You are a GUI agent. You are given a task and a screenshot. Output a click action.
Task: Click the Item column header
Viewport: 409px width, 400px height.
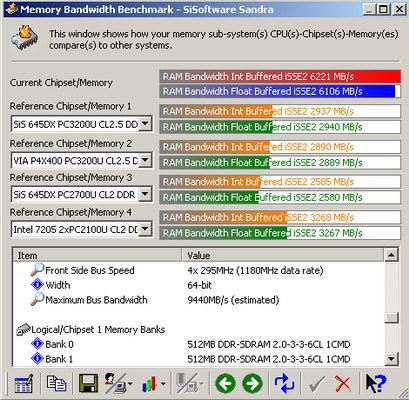coord(97,256)
